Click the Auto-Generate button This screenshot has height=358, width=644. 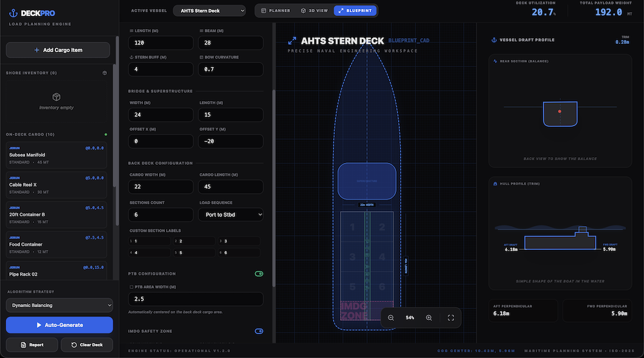point(59,325)
